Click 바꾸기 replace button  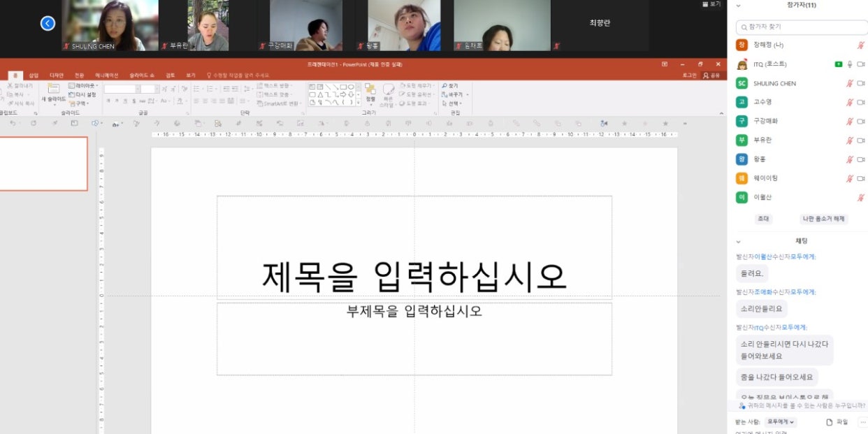coord(454,94)
